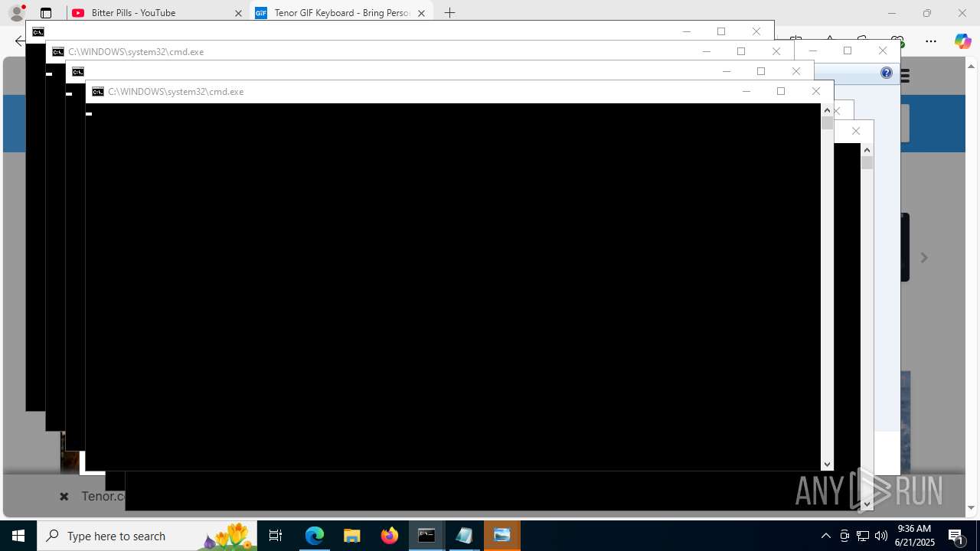This screenshot has width=980, height=551.
Task: Open Task View from the taskbar
Action: point(276,536)
